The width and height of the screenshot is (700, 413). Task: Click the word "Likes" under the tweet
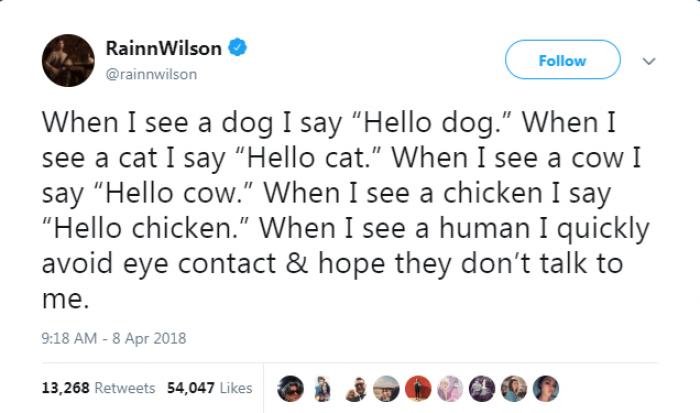pos(235,387)
